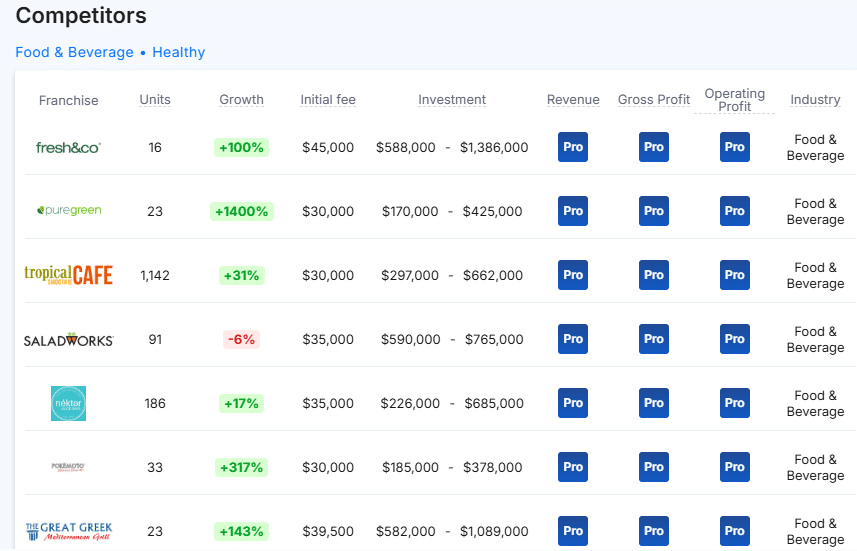Click the Operating Profit Pro badge for Saladworks
Image resolution: width=857 pixels, height=551 pixels.
pyautogui.click(x=735, y=339)
